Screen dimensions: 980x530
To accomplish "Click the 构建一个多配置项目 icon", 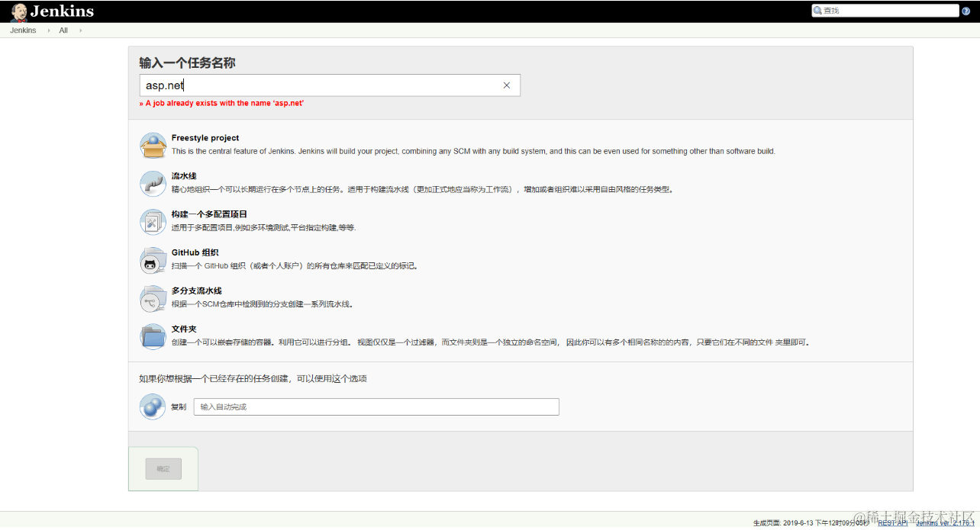I will (153, 221).
